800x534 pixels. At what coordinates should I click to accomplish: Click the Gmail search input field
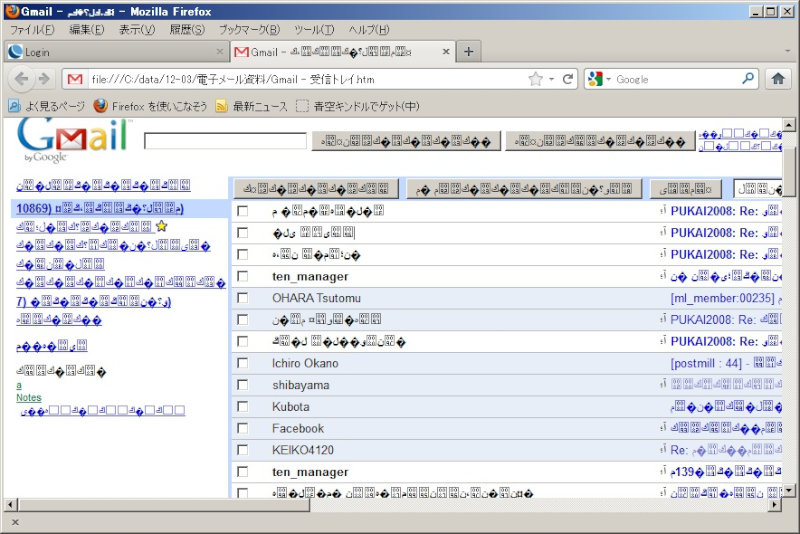226,141
